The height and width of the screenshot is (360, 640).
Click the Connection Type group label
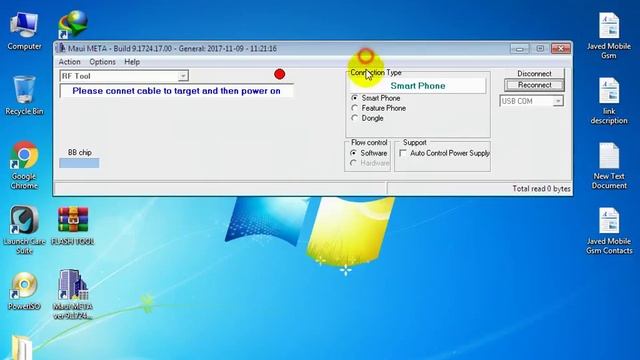coord(376,73)
